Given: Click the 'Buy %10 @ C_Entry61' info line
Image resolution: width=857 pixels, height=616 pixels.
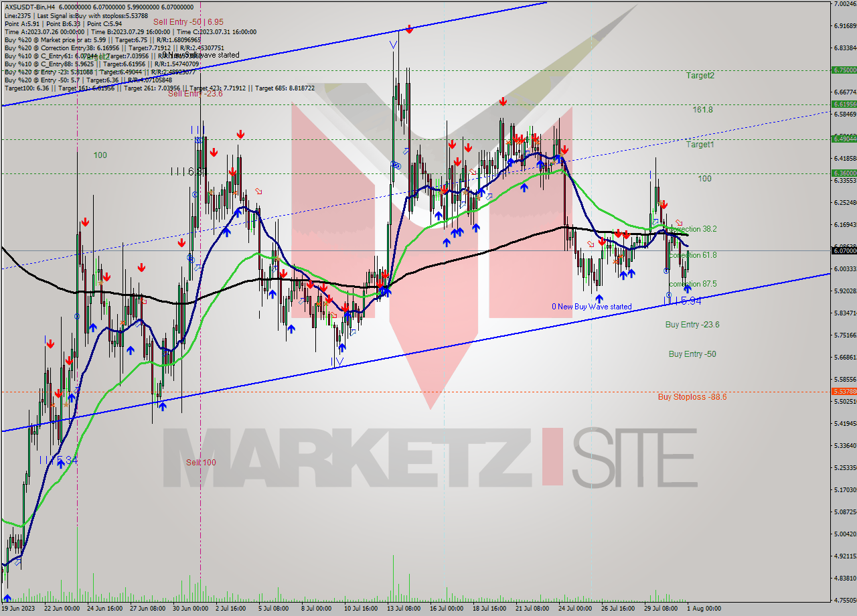Looking at the screenshot, I should 102,56.
